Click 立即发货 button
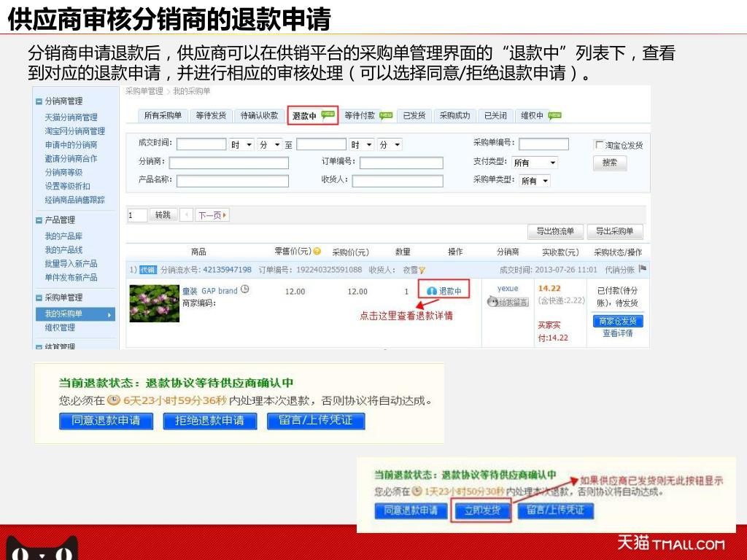Image resolution: width=747 pixels, height=560 pixels. [482, 510]
